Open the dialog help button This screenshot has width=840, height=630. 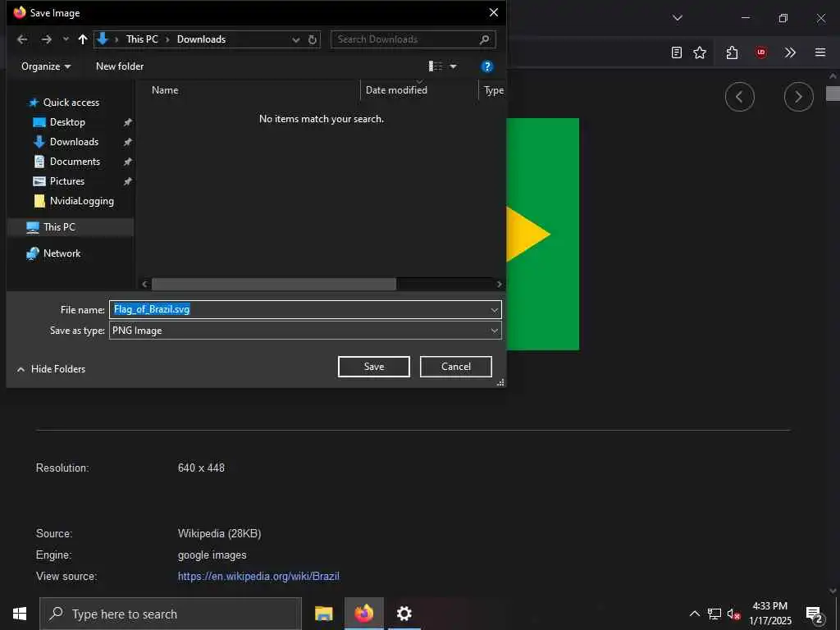pyautogui.click(x=486, y=66)
